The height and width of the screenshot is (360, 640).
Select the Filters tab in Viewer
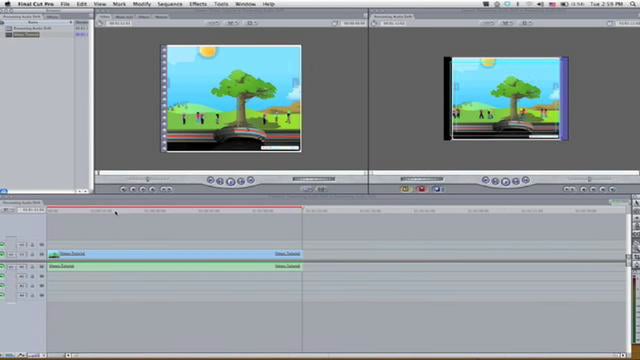(x=144, y=17)
